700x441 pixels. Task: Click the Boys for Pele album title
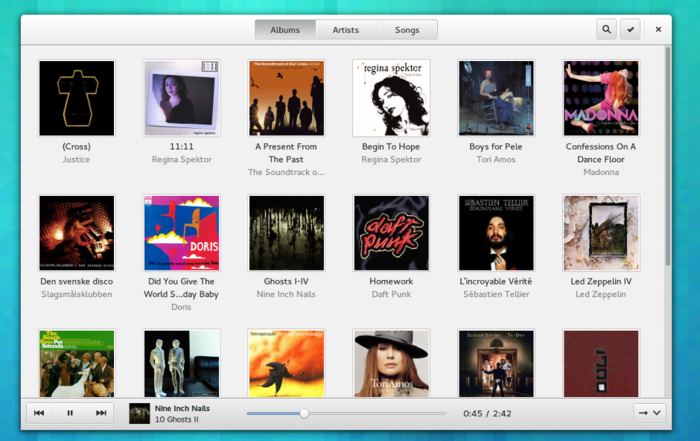[496, 146]
